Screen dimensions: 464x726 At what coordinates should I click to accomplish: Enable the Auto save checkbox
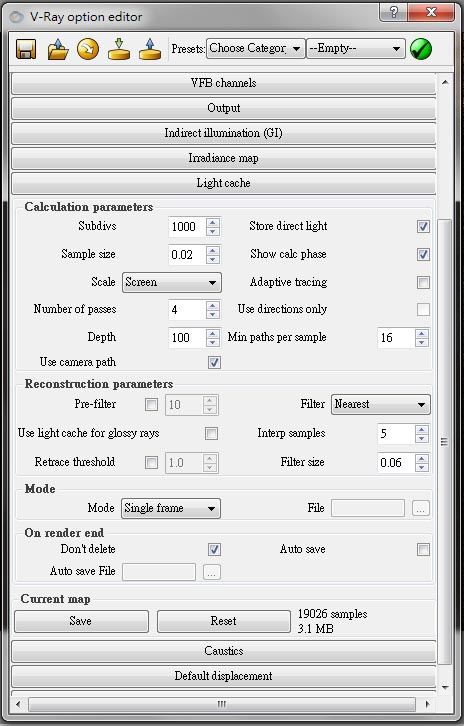tap(423, 550)
